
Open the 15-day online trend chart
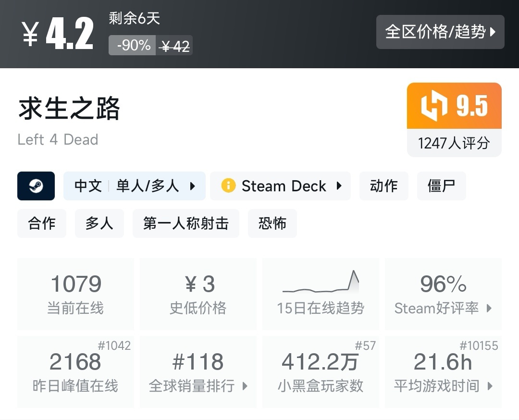point(320,294)
